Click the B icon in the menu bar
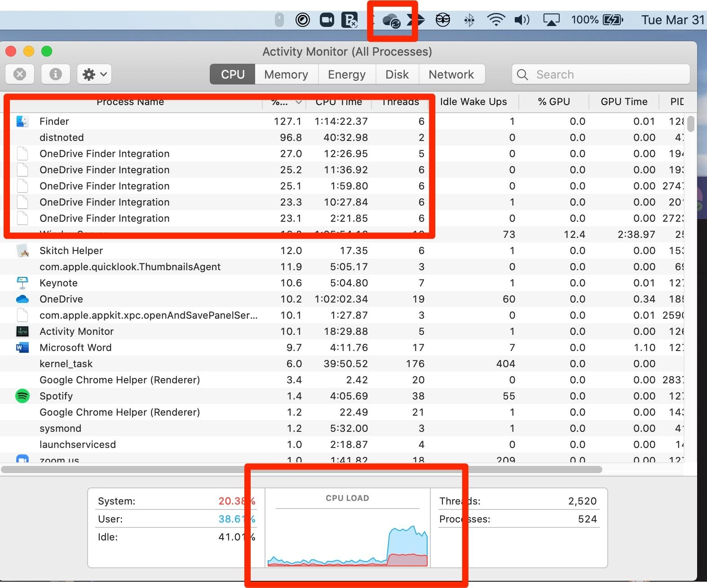Viewport: 707px width, 588px height. [x=349, y=20]
